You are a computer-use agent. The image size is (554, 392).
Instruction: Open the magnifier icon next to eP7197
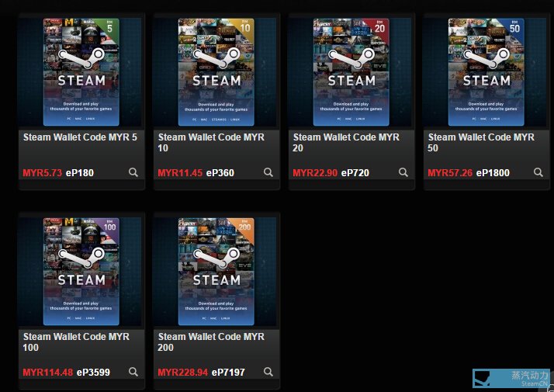(x=268, y=372)
